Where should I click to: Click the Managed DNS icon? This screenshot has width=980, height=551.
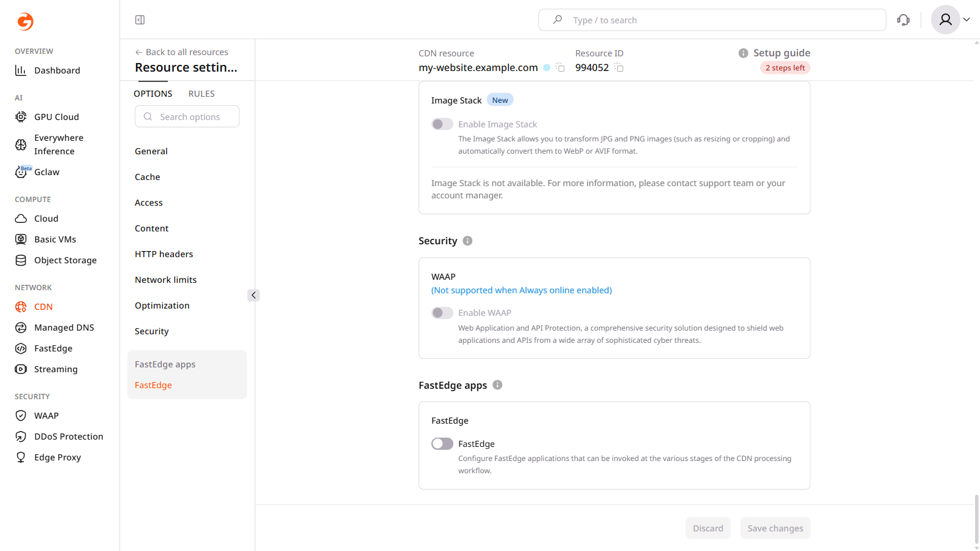(x=21, y=328)
